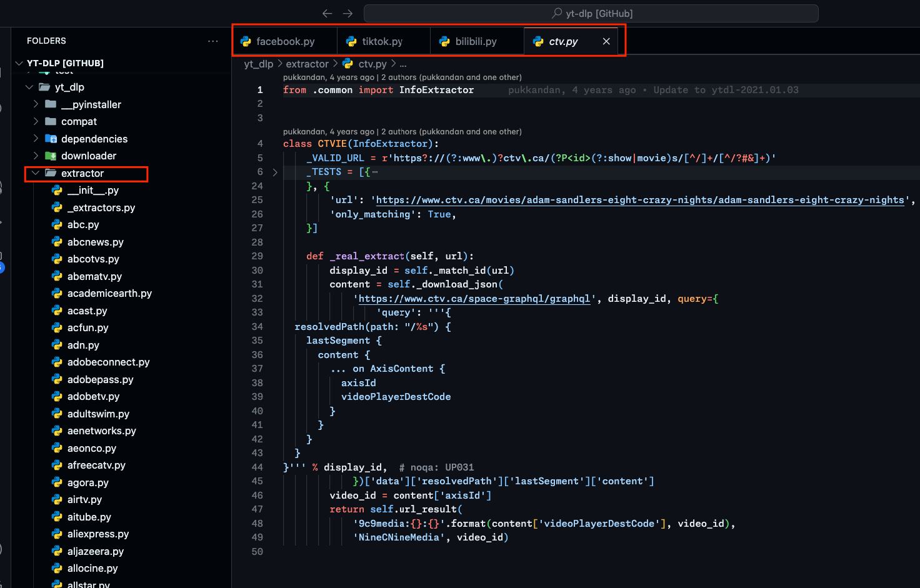Open aljazeera.py from the explorer
Viewport: 920px width, 588px height.
pyautogui.click(x=95, y=551)
